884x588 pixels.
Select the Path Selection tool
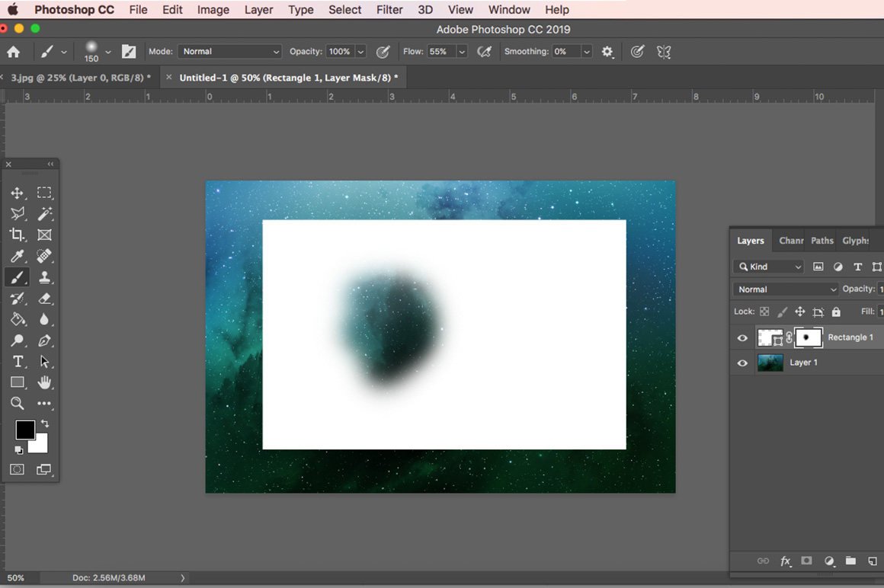pyautogui.click(x=44, y=361)
